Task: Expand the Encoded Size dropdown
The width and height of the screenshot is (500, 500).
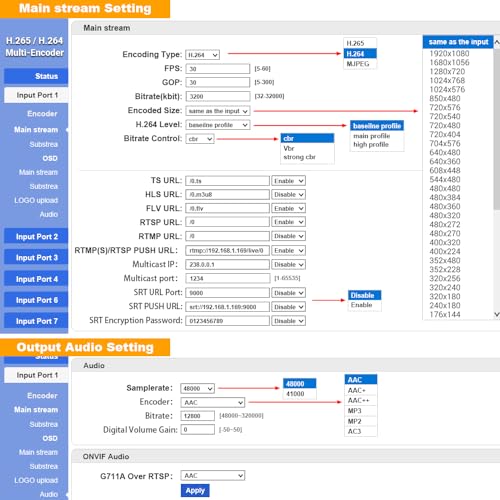Action: click(217, 111)
